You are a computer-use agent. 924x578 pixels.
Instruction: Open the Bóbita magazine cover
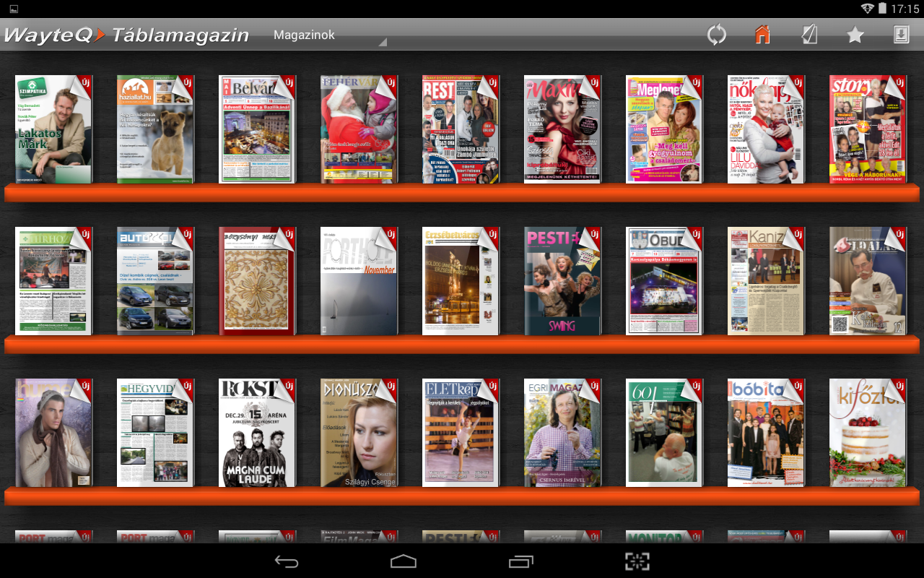point(766,433)
